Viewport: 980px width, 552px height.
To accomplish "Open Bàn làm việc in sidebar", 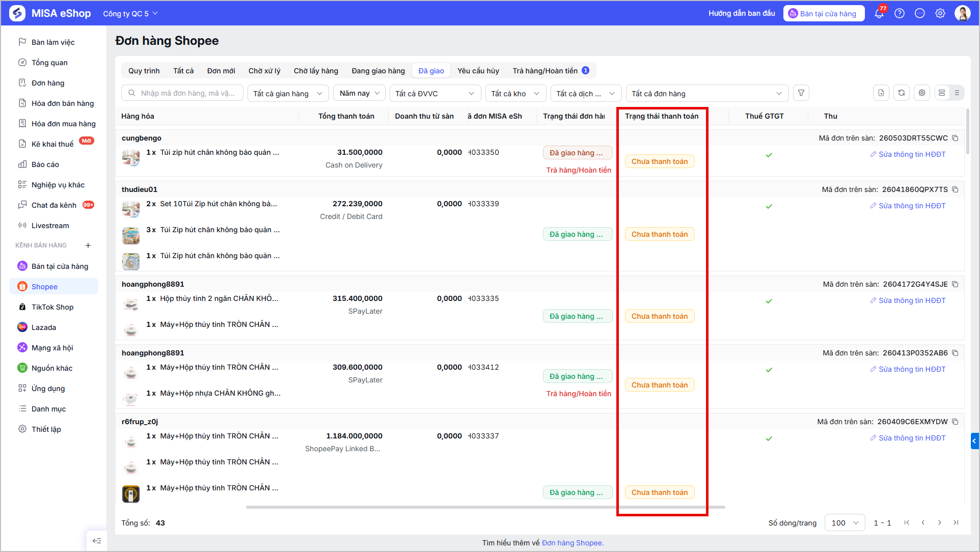I will 54,42.
